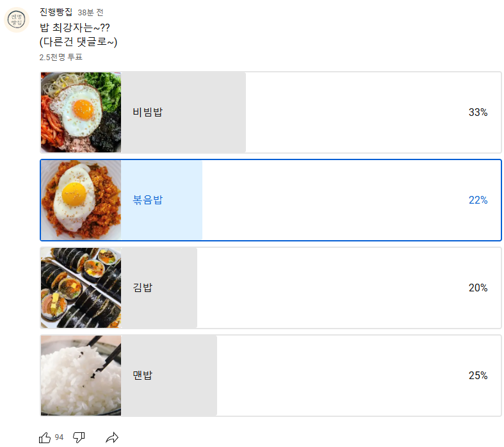The width and height of the screenshot is (504, 447).
Task: Click the thumbs-down dislike icon
Action: coord(79,437)
